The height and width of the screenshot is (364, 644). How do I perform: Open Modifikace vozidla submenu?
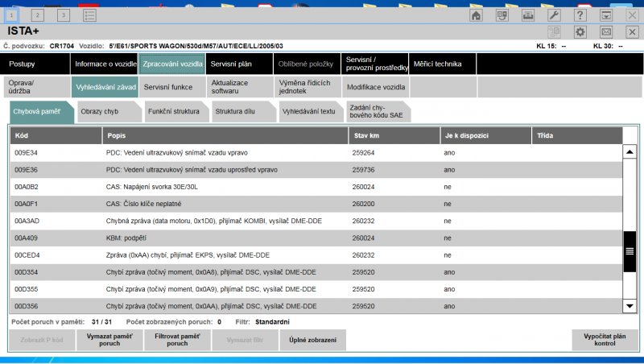coord(375,87)
